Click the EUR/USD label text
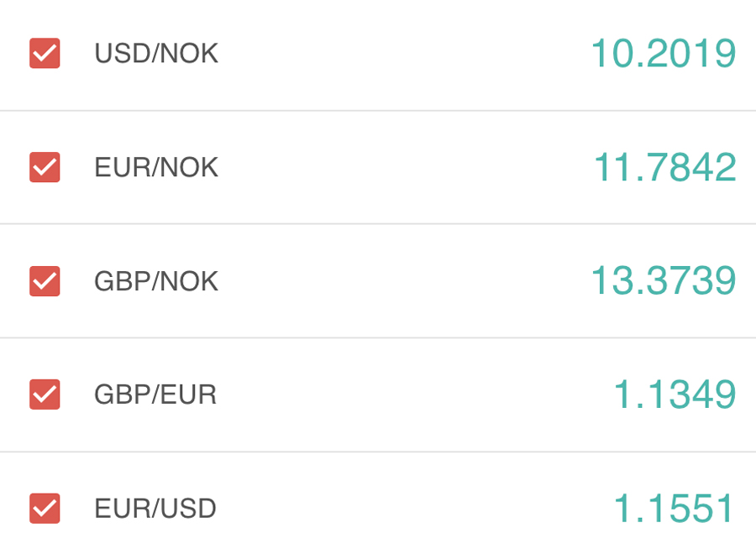Screen dimensions: 756x554 (x=155, y=508)
